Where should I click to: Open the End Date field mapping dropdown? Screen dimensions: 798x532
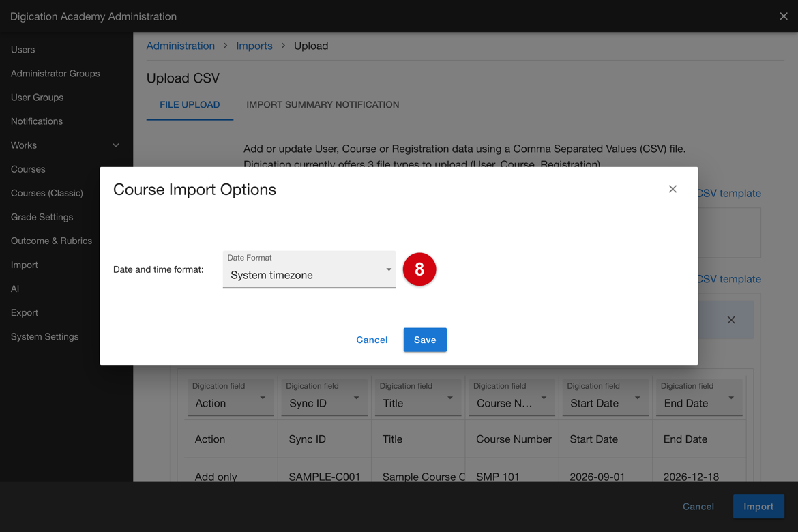click(x=698, y=397)
